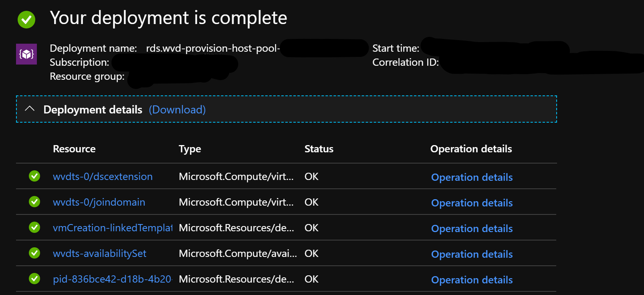This screenshot has height=295, width=644.
Task: Click the Deployment details heading text
Action: (93, 110)
